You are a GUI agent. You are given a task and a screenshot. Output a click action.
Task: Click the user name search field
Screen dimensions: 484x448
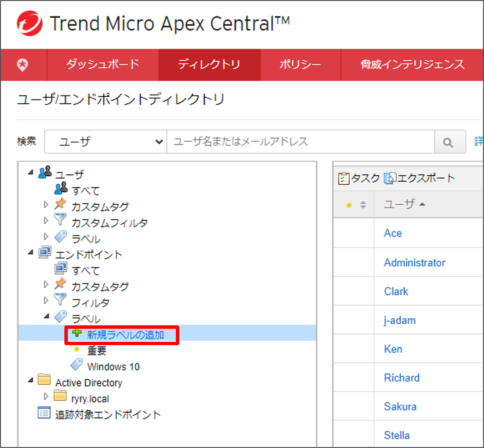tap(300, 142)
